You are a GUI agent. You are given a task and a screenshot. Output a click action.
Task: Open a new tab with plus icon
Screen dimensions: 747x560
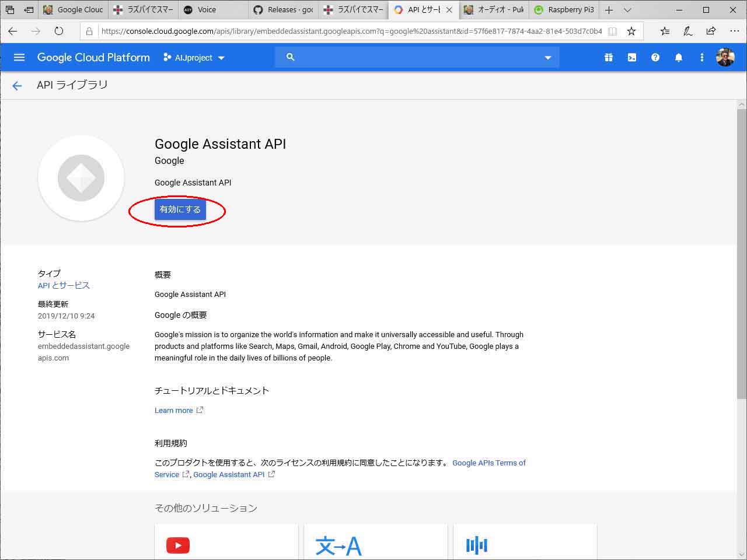click(x=609, y=9)
